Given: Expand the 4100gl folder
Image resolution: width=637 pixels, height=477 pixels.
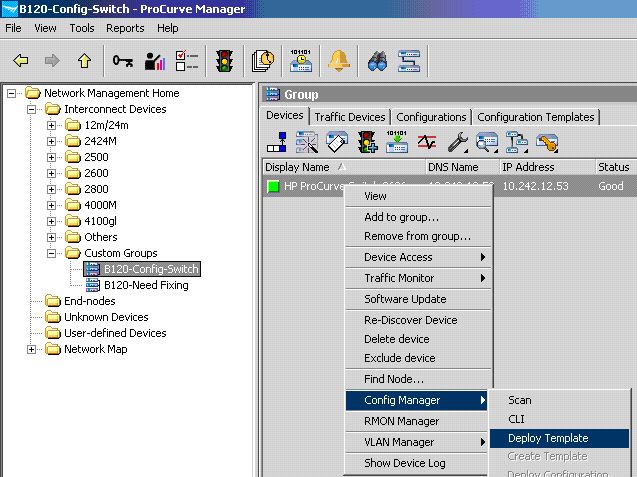Looking at the screenshot, I should [51, 221].
